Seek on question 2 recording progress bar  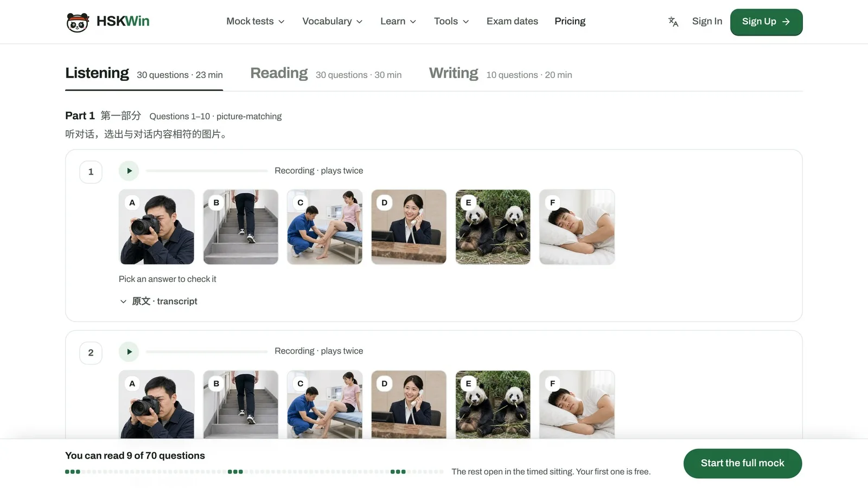point(207,352)
